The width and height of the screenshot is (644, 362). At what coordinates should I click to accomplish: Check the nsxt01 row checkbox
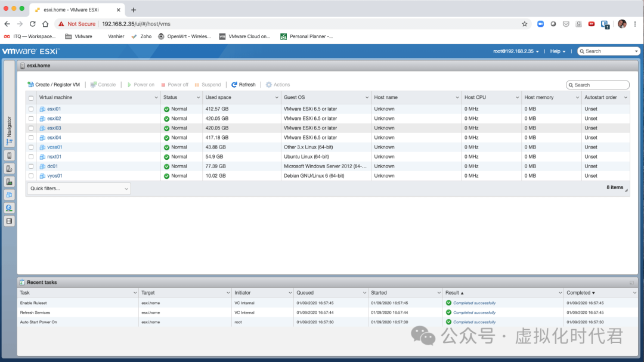[x=31, y=157]
